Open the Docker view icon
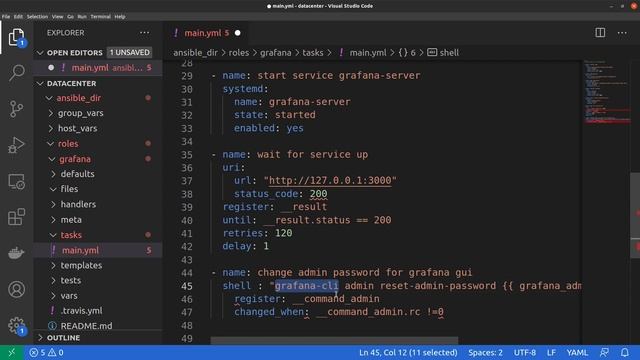 [x=16, y=253]
